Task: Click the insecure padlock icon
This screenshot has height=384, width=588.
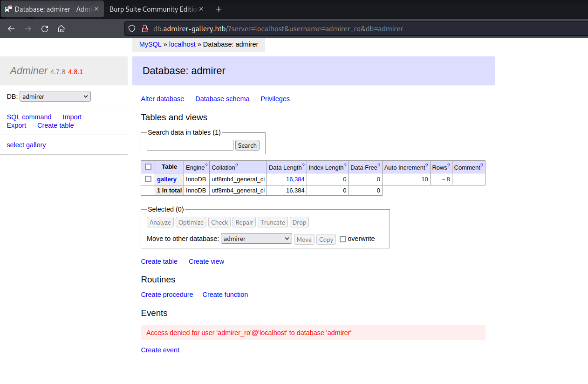Action: [144, 28]
